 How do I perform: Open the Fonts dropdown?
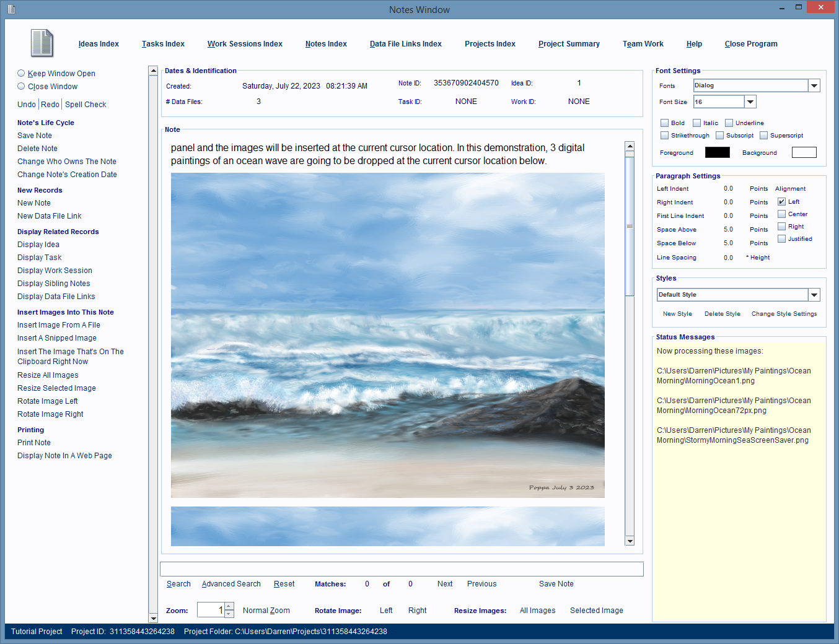tap(814, 85)
